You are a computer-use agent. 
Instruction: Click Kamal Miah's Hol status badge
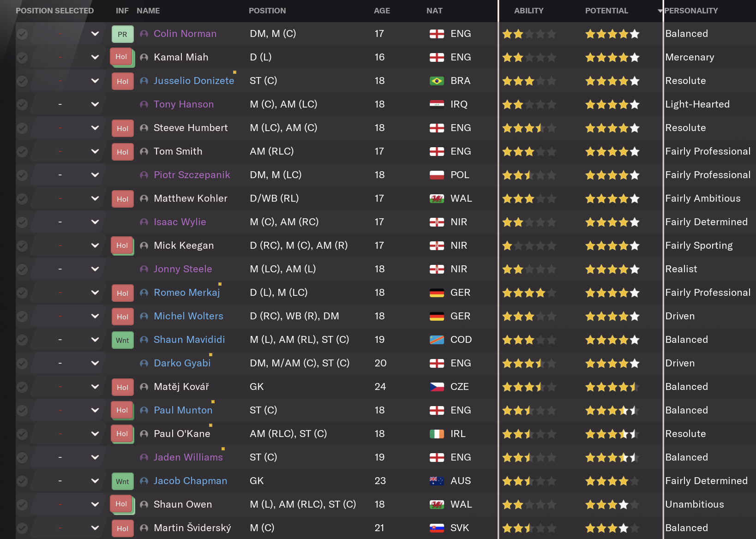pos(122,57)
